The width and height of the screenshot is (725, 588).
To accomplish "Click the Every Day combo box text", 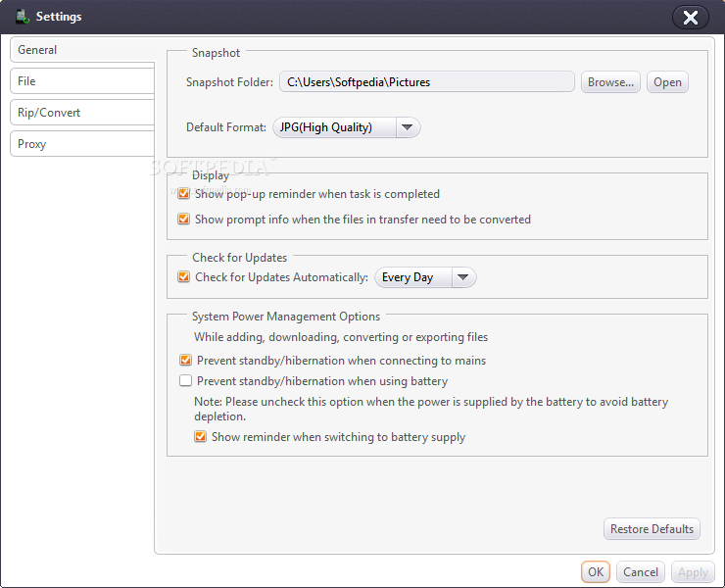I will 408,277.
